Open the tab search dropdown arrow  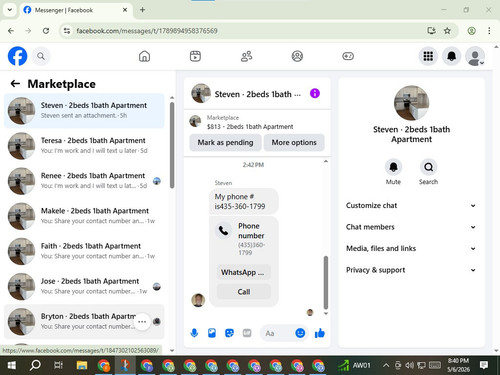click(x=10, y=10)
